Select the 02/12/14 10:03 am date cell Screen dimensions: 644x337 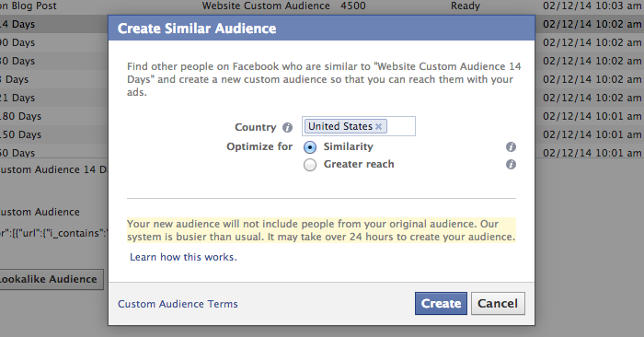592,6
